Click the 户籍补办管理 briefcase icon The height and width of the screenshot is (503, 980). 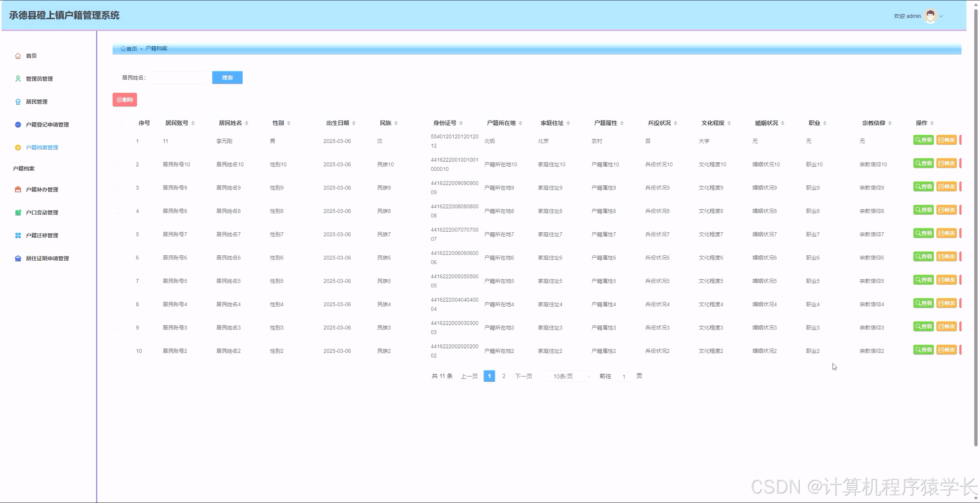pos(18,189)
